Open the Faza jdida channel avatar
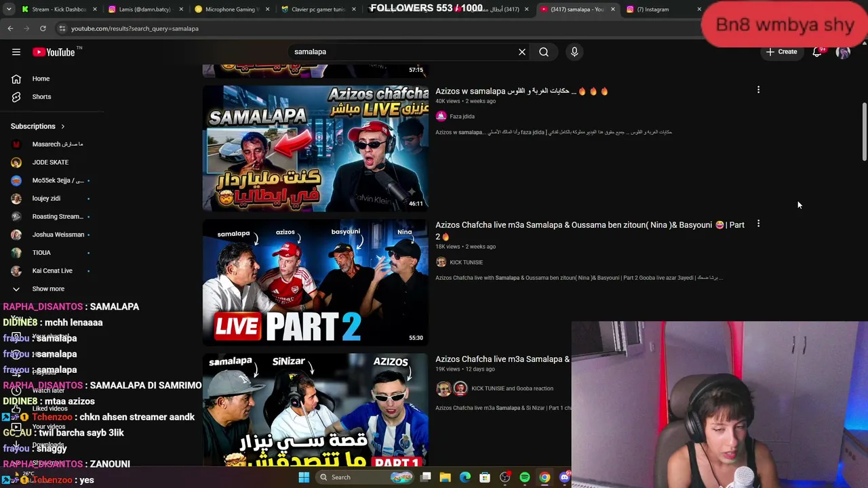This screenshot has height=488, width=868. click(441, 117)
